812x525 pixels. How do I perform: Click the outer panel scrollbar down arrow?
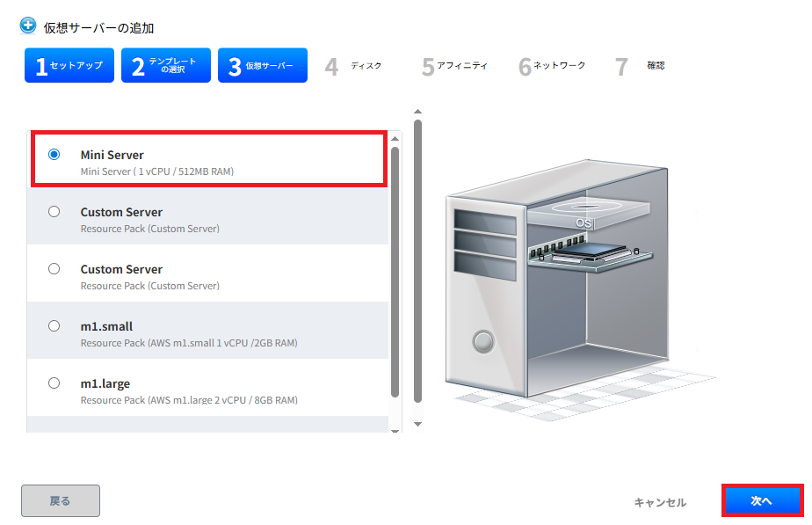click(418, 425)
